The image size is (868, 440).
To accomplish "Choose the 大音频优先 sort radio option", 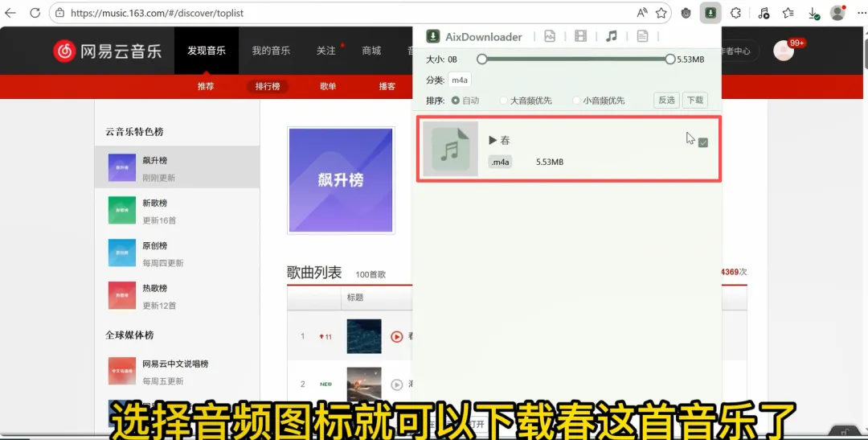I will pyautogui.click(x=526, y=101).
